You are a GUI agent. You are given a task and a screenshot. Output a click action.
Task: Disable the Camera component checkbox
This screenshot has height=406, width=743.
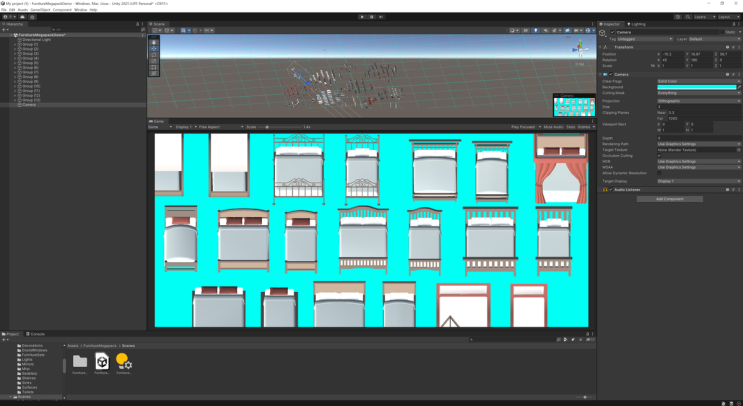[611, 74]
